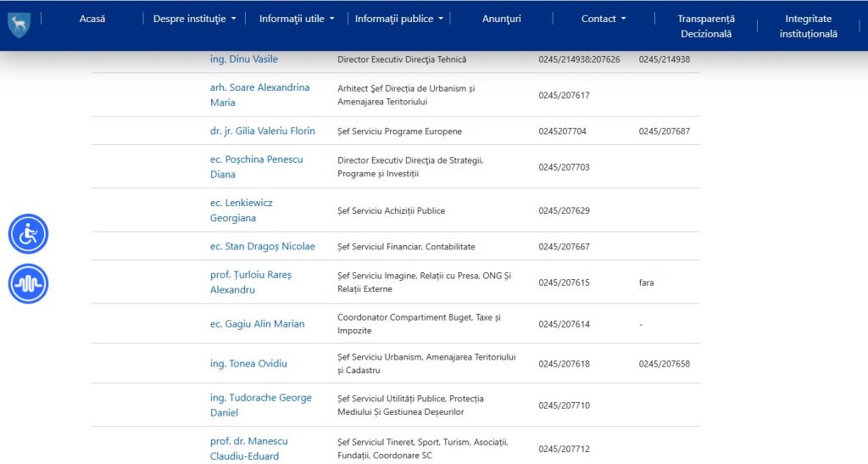Click the site logo with the deer crest
The height and width of the screenshot is (464, 868).
click(18, 24)
